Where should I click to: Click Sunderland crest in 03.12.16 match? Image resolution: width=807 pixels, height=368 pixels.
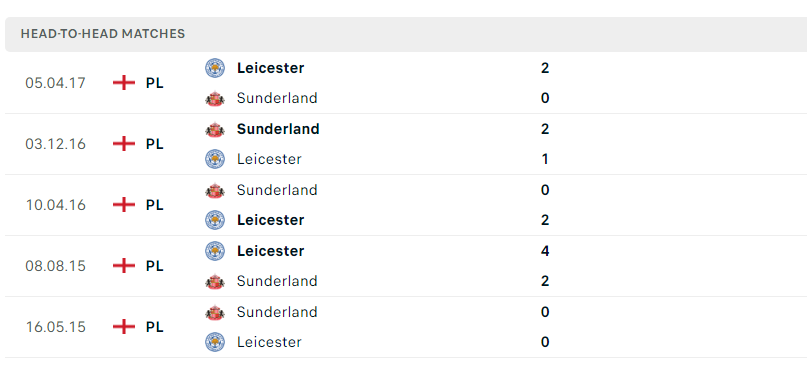(215, 129)
